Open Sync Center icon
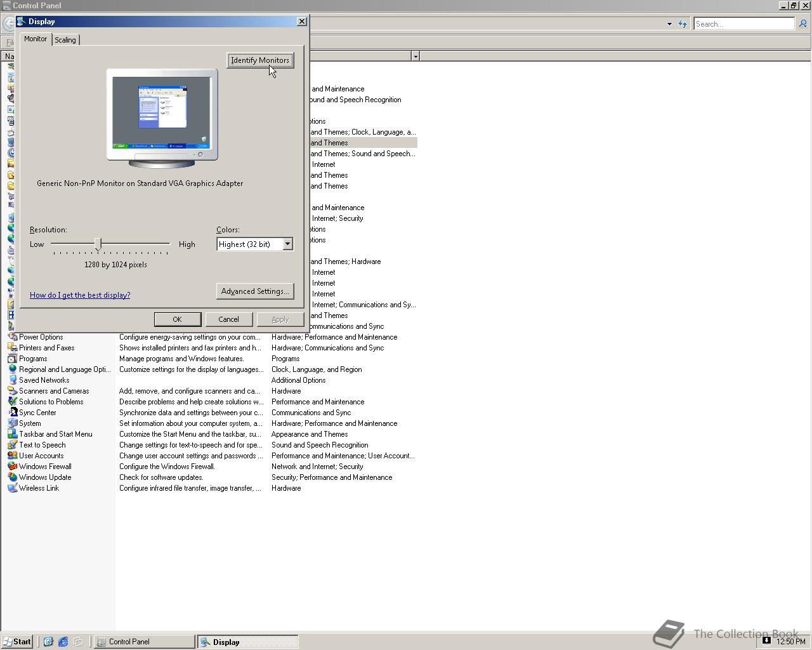Image resolution: width=812 pixels, height=650 pixels. (12, 413)
